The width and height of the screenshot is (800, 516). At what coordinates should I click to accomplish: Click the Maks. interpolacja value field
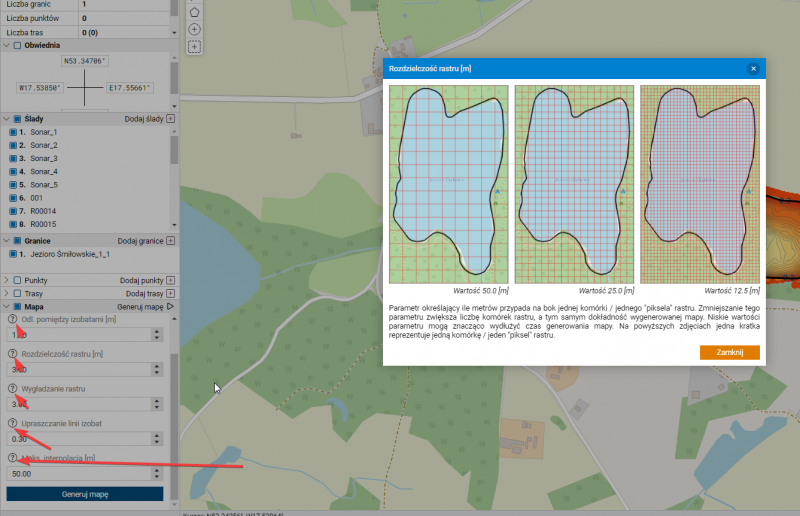[x=78, y=473]
